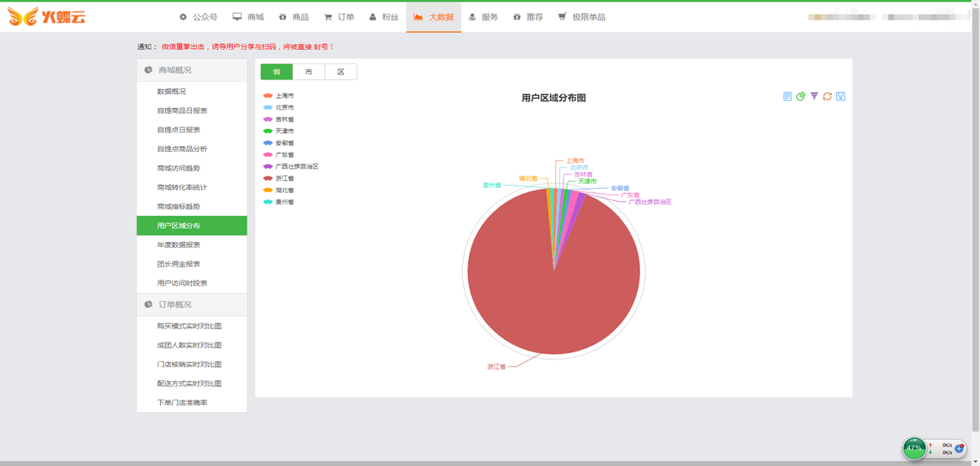Click the orange restore/refresh chart icon
This screenshot has width=980, height=466.
(827, 96)
